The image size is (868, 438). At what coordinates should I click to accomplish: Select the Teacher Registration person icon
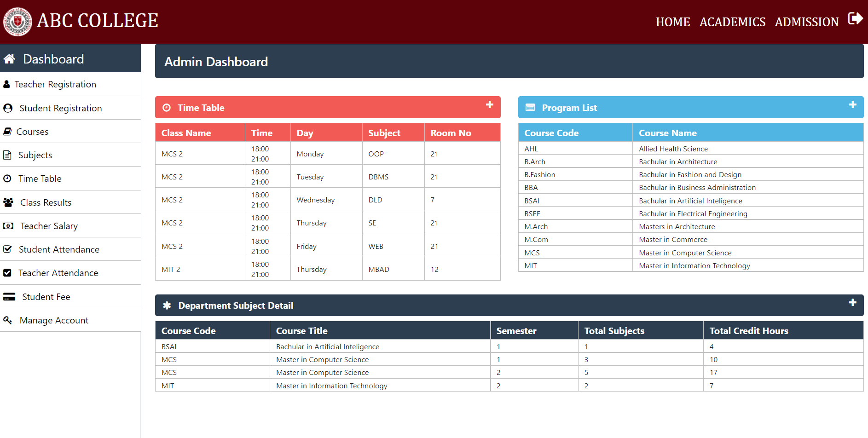click(x=6, y=84)
